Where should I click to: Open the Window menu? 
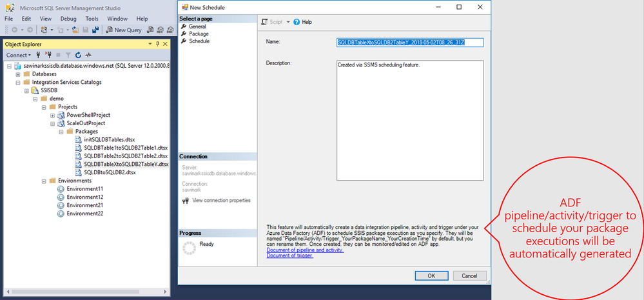point(117,19)
